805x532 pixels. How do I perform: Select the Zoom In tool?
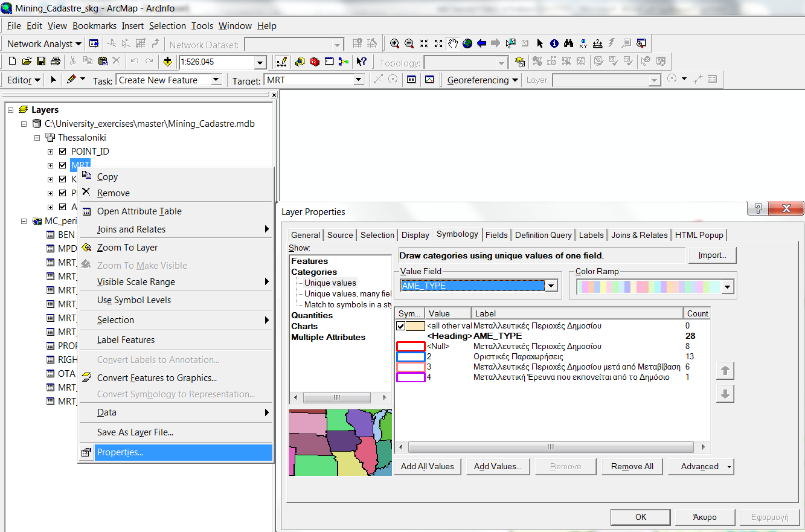[394, 43]
